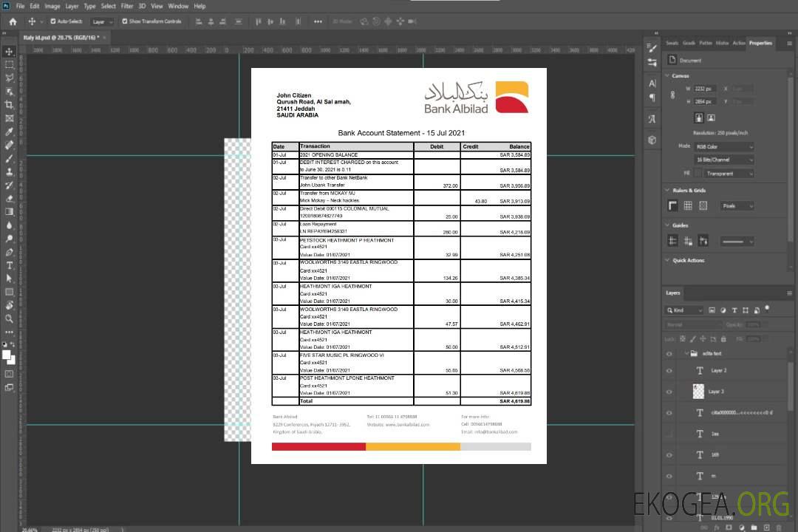This screenshot has height=532, width=798.
Task: Select the Rectangular Marquee tool
Action: [9, 65]
